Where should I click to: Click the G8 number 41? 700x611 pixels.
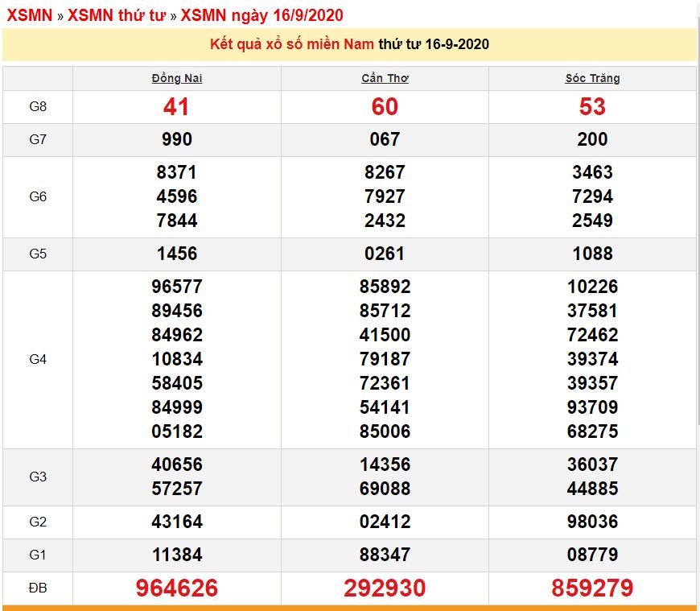click(176, 106)
